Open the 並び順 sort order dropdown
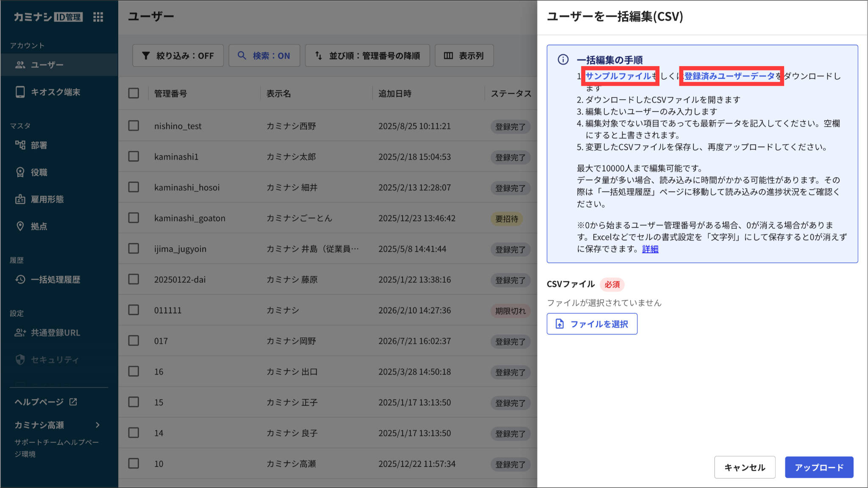This screenshot has width=868, height=488. pyautogui.click(x=367, y=56)
